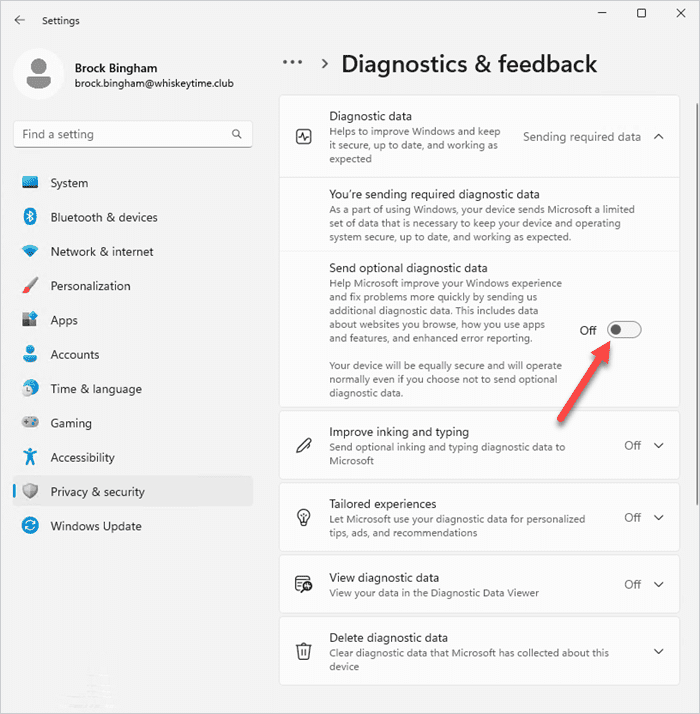The image size is (700, 714).
Task: Click the View diagnostic data viewer icon
Action: click(x=304, y=584)
